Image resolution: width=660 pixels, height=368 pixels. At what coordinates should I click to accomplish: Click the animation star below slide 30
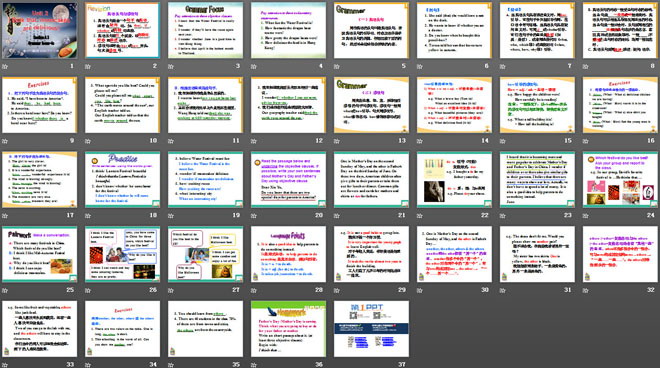click(420, 290)
